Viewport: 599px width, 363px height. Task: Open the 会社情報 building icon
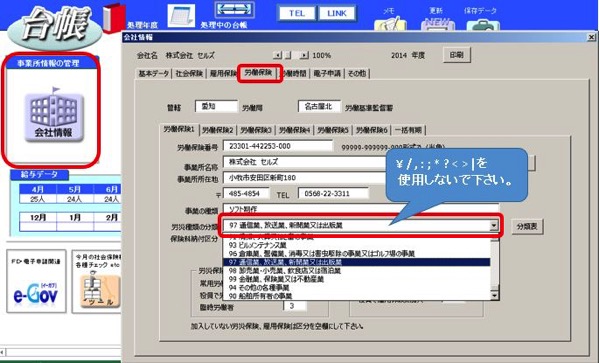[54, 115]
